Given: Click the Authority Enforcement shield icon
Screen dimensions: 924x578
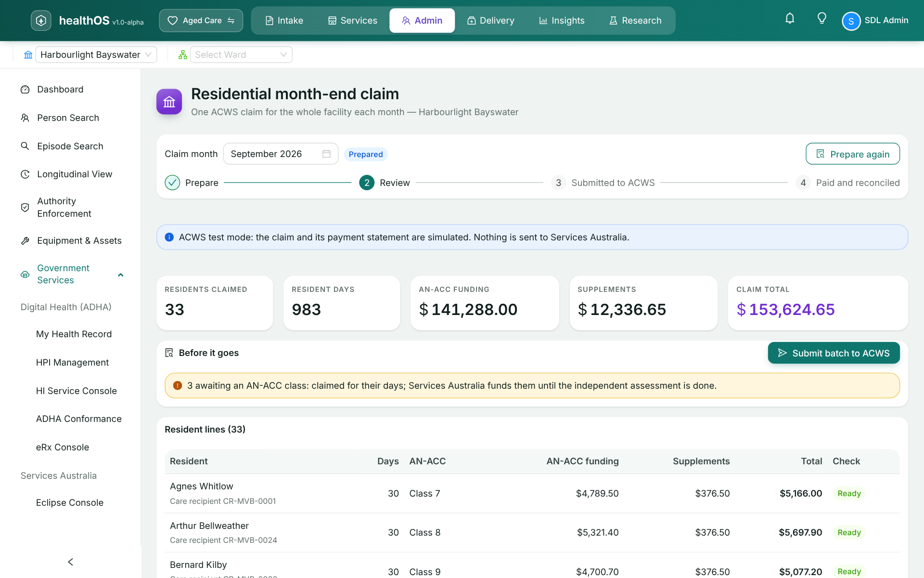Looking at the screenshot, I should pos(25,207).
